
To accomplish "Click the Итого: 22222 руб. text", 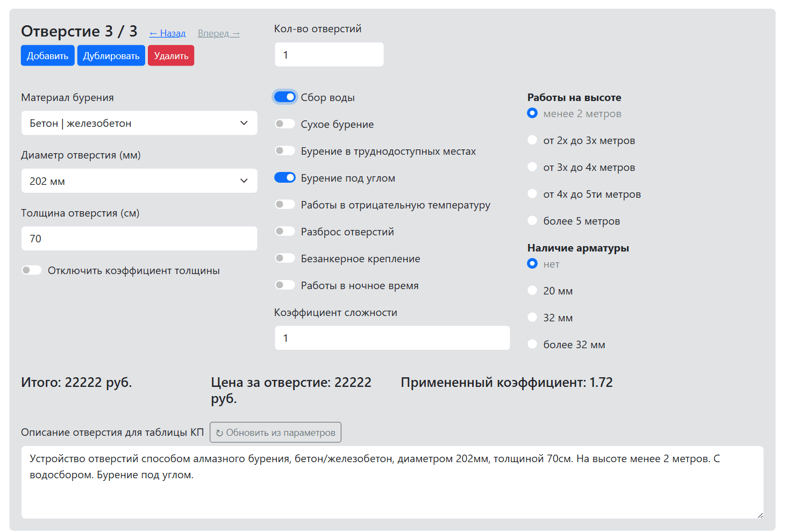I will [x=76, y=383].
